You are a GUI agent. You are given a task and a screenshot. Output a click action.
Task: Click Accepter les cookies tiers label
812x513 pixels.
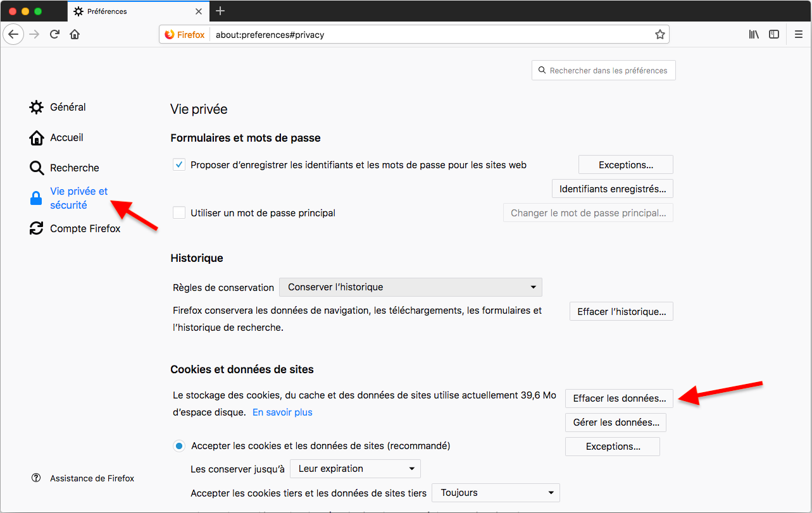(309, 493)
